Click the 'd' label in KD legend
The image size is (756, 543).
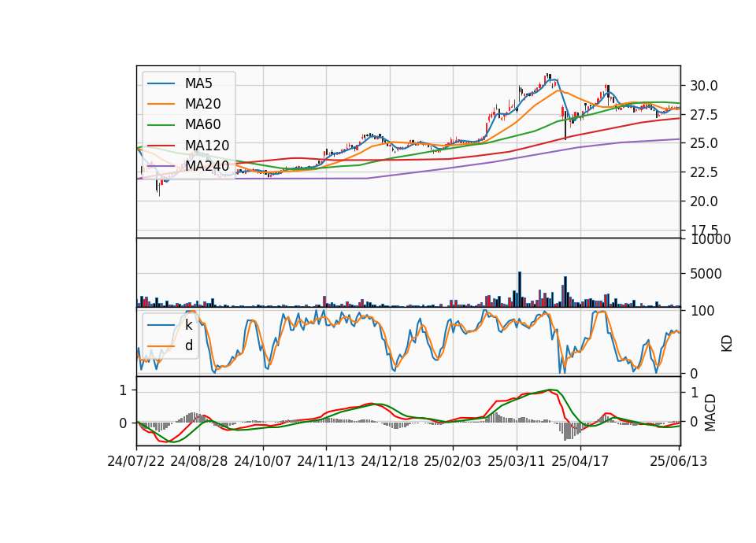point(188,345)
